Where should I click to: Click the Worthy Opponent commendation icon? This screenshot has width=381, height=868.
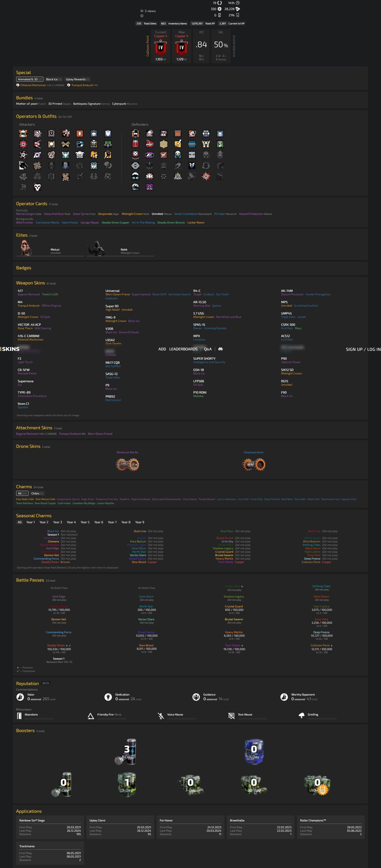point(284,697)
